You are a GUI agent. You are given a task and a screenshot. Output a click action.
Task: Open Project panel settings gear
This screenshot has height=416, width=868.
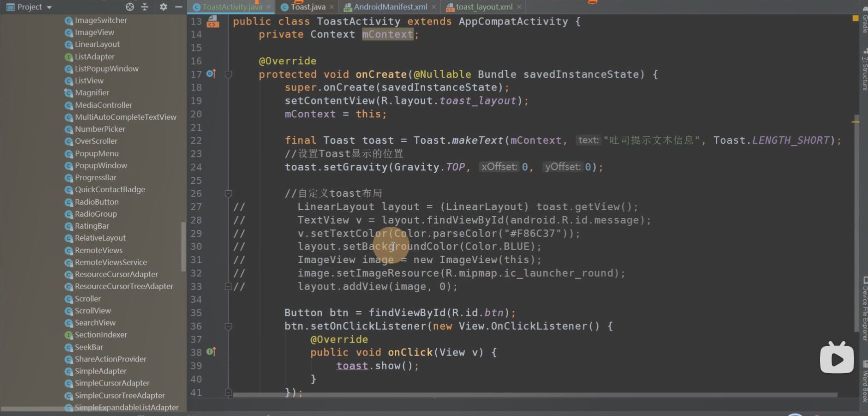[x=163, y=7]
